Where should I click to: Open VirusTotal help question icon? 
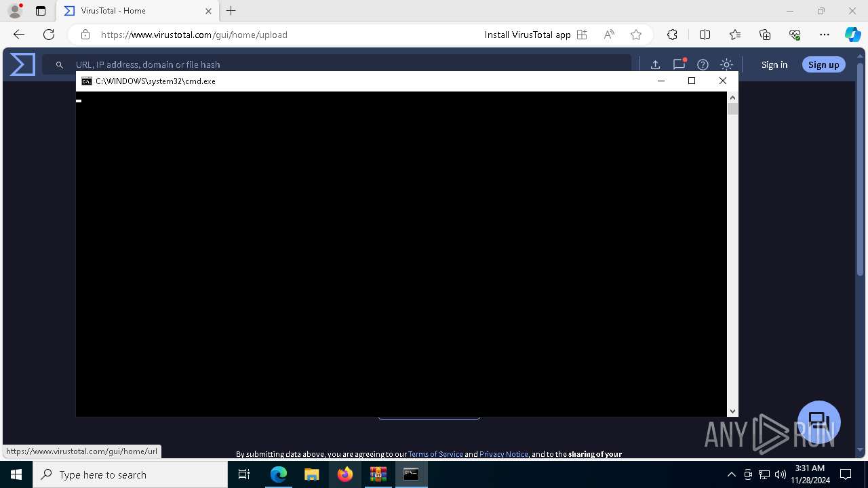pyautogui.click(x=703, y=64)
